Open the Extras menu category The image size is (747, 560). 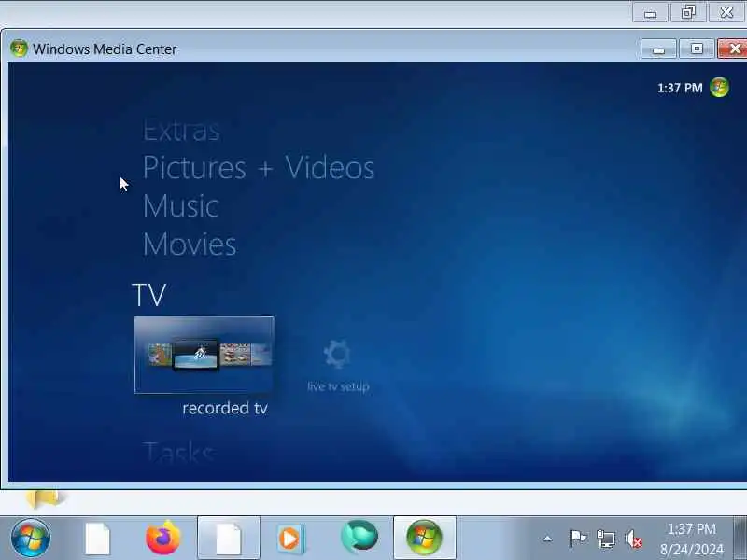(x=181, y=131)
